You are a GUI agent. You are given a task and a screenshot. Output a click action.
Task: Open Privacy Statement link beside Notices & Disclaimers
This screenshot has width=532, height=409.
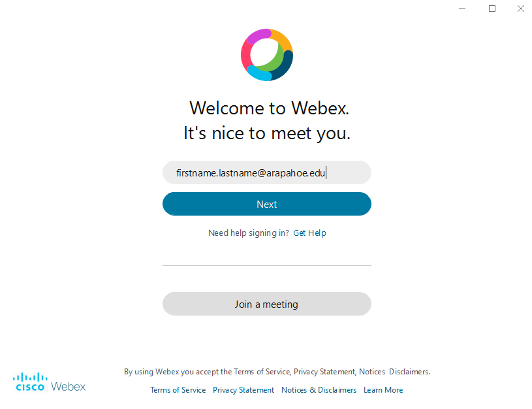pyautogui.click(x=243, y=390)
